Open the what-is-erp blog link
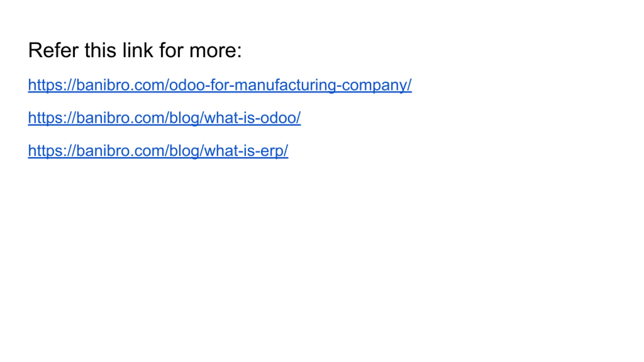This screenshot has height=362, width=644. [158, 151]
